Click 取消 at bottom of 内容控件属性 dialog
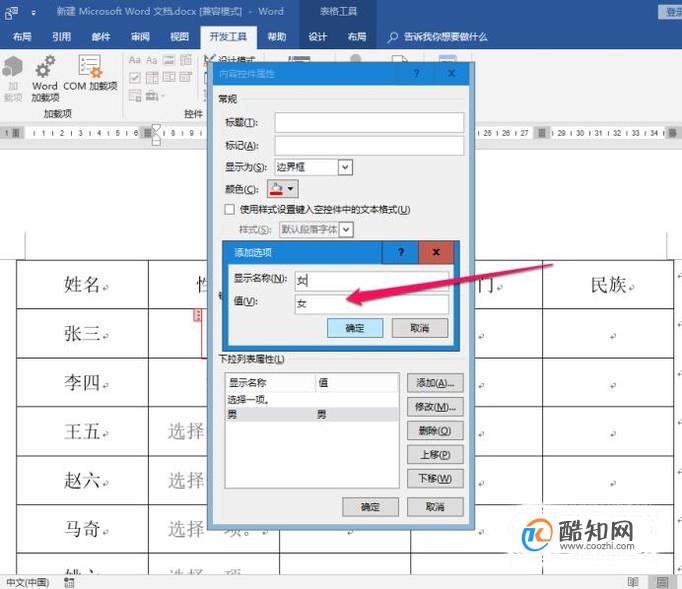682x589 pixels. (435, 507)
